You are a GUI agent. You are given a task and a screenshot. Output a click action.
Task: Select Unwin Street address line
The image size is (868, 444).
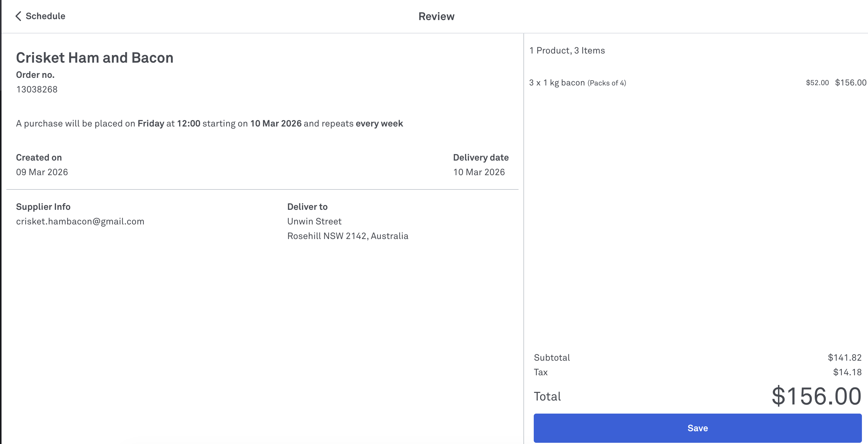pyautogui.click(x=314, y=221)
